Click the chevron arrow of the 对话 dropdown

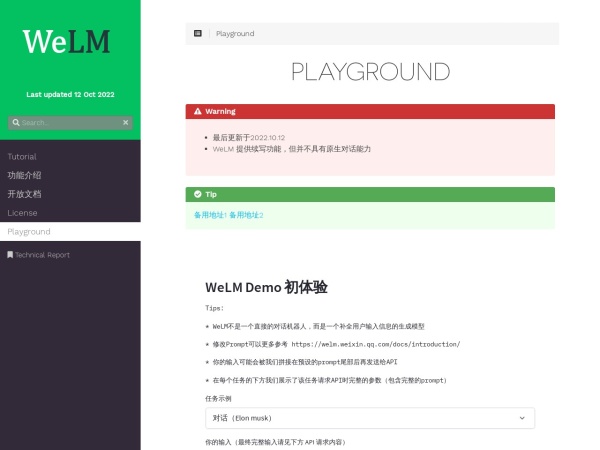pyautogui.click(x=523, y=417)
